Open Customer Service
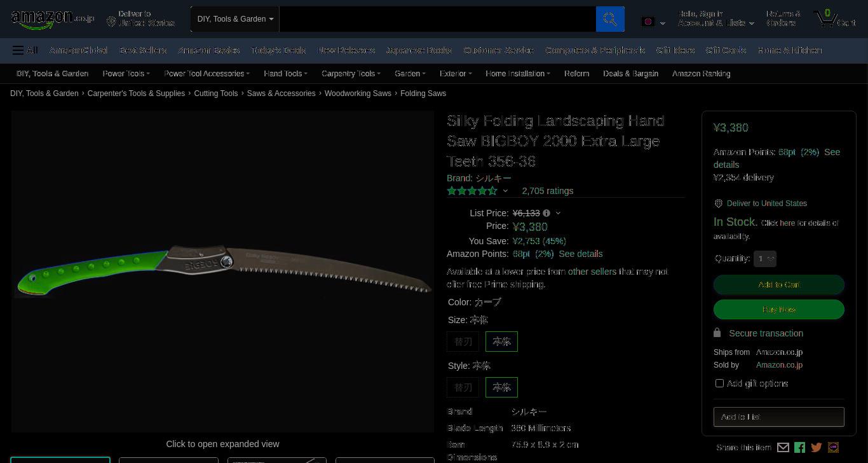The width and height of the screenshot is (868, 463). pyautogui.click(x=499, y=50)
